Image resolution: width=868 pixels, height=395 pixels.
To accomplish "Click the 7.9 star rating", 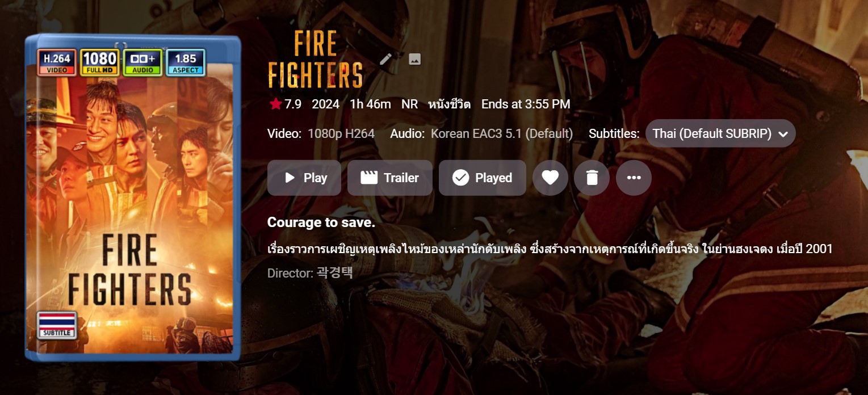I will [286, 104].
